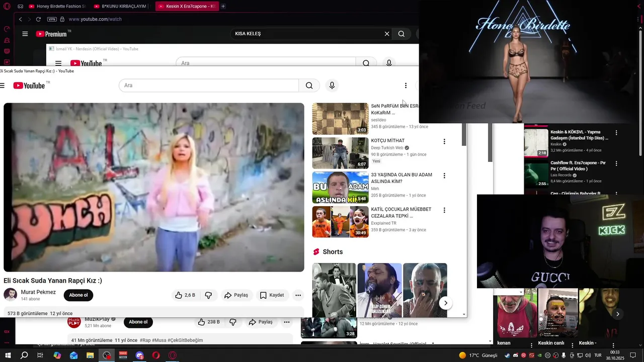
Task: Save the video with the Kaydet button
Action: (272, 295)
